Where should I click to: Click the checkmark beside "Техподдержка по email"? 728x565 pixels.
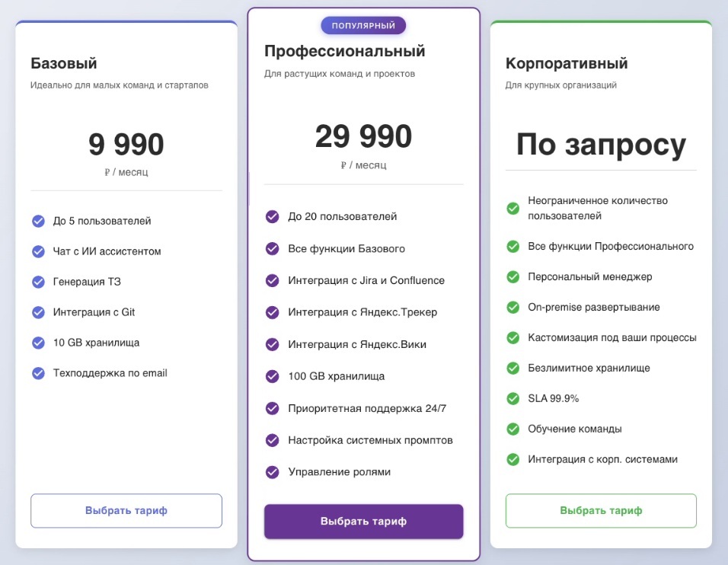(x=38, y=373)
